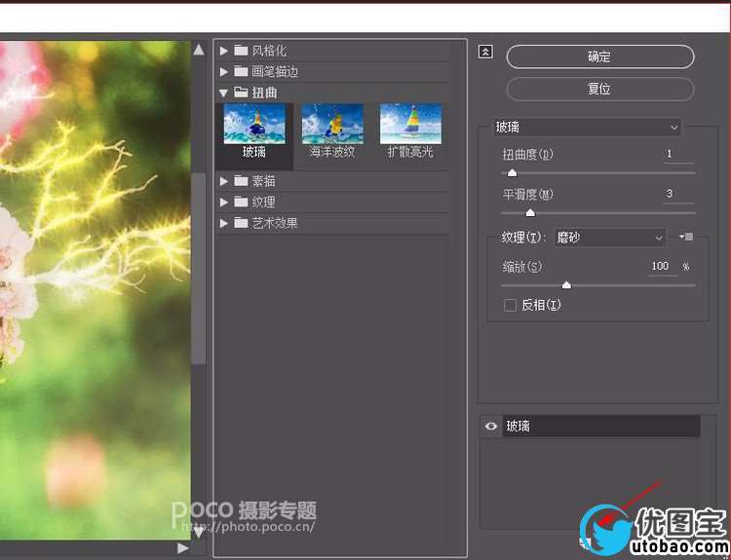Click the 素描 folder icon
The image size is (731, 560).
[x=241, y=180]
